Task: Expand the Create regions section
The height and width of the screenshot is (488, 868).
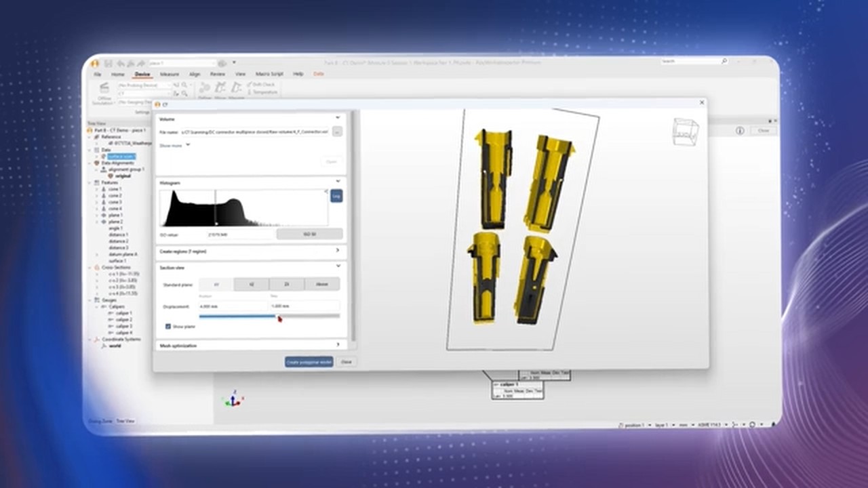Action: (x=338, y=251)
